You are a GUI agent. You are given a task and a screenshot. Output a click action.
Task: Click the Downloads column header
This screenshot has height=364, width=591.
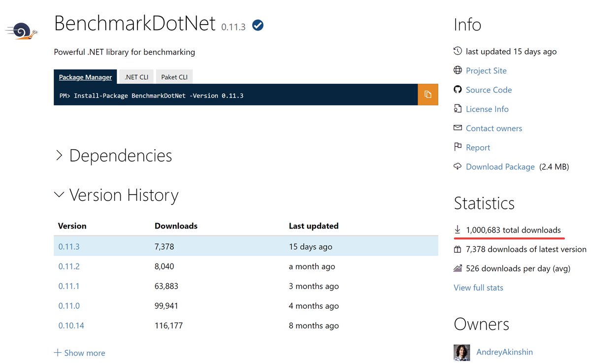click(176, 226)
